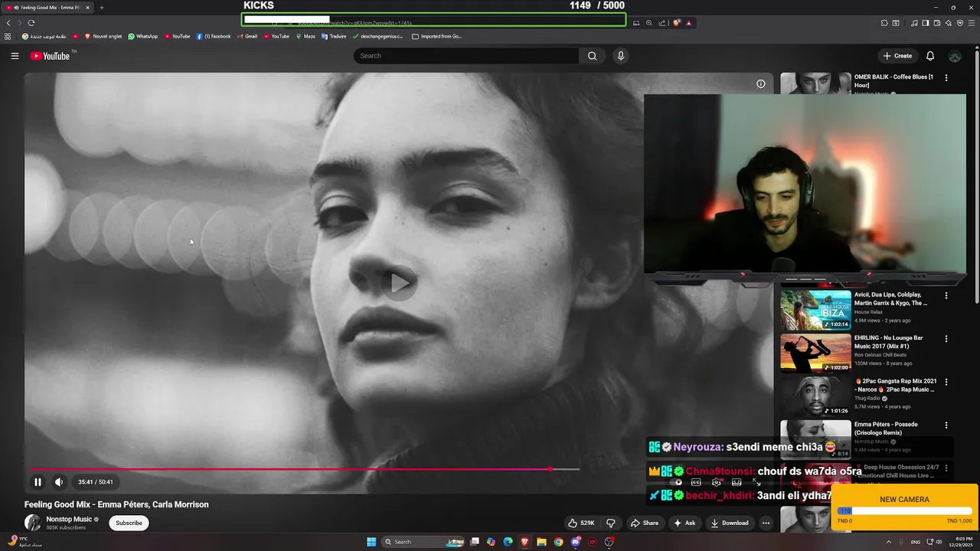
Task: Close the Feeling Good Mix tab
Action: coord(87,8)
